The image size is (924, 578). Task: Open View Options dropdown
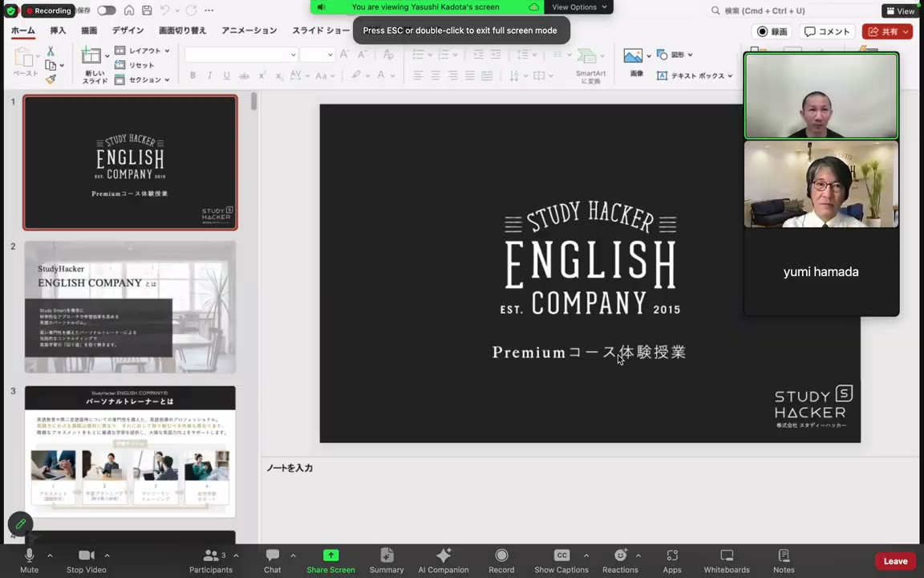point(578,7)
